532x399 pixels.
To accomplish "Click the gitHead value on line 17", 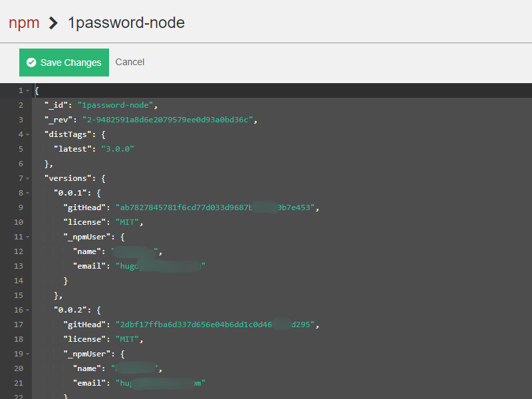I will pyautogui.click(x=215, y=325).
